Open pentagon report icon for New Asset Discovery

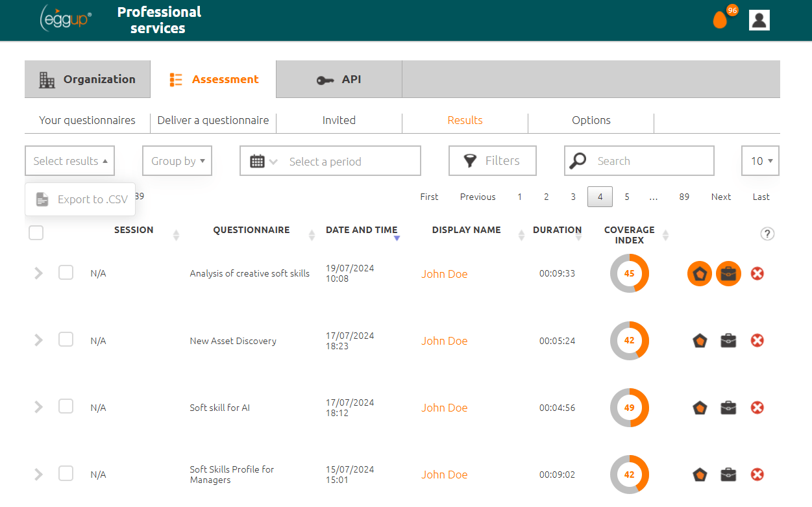[x=700, y=341]
